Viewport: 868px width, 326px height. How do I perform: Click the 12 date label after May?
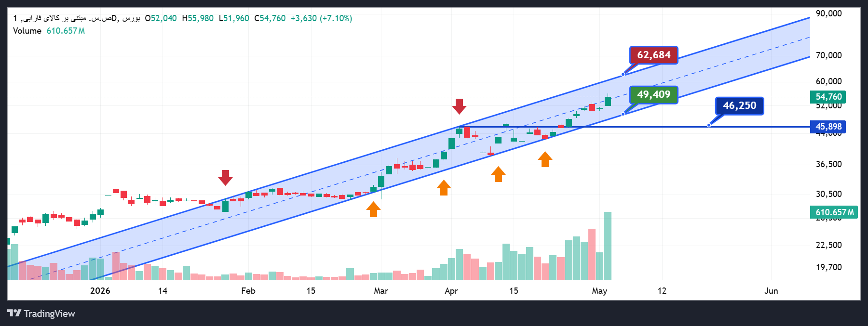662,291
